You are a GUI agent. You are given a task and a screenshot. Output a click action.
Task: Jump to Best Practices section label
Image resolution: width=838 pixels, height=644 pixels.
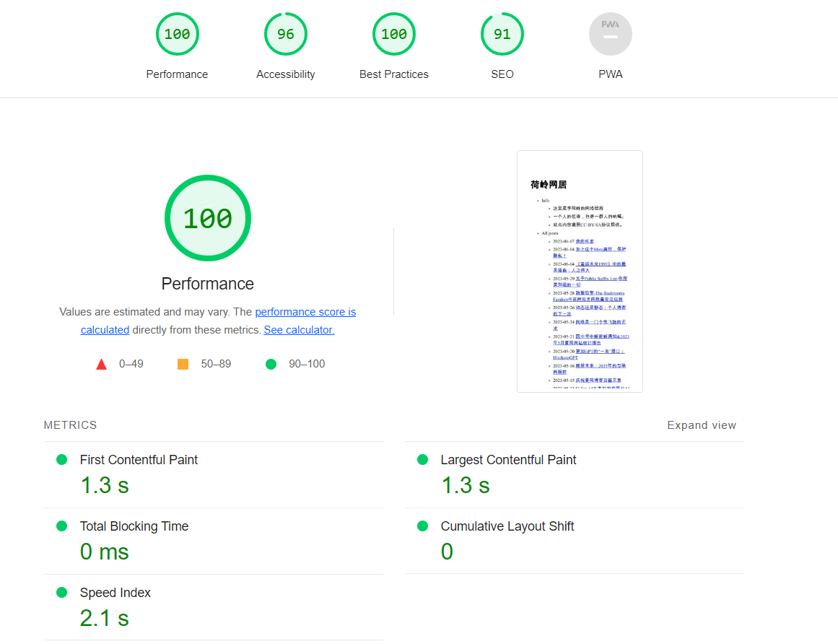coord(393,74)
